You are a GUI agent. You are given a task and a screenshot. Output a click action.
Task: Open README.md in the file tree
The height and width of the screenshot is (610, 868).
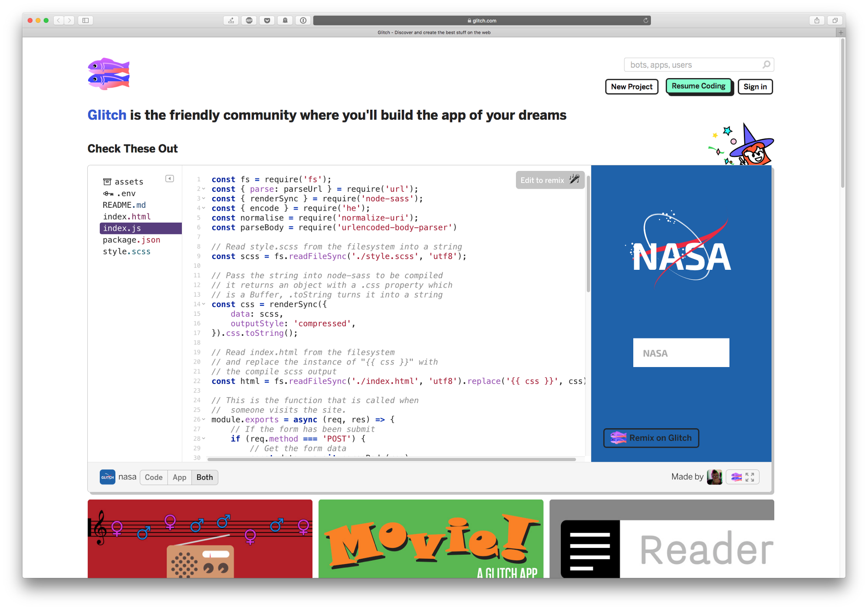click(x=124, y=205)
